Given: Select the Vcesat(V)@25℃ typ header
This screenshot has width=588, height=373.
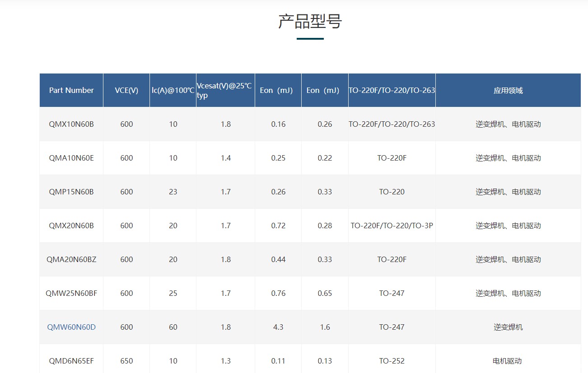Looking at the screenshot, I should 225,90.
